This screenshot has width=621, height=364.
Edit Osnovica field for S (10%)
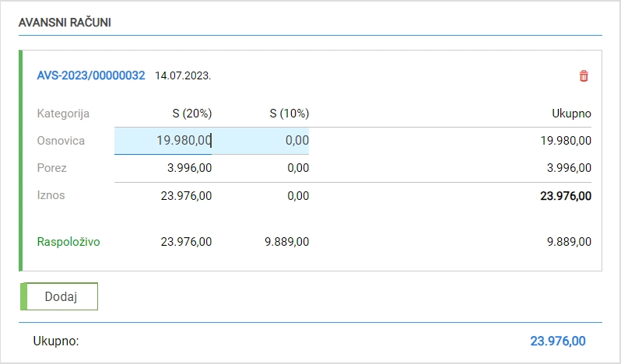pyautogui.click(x=261, y=141)
